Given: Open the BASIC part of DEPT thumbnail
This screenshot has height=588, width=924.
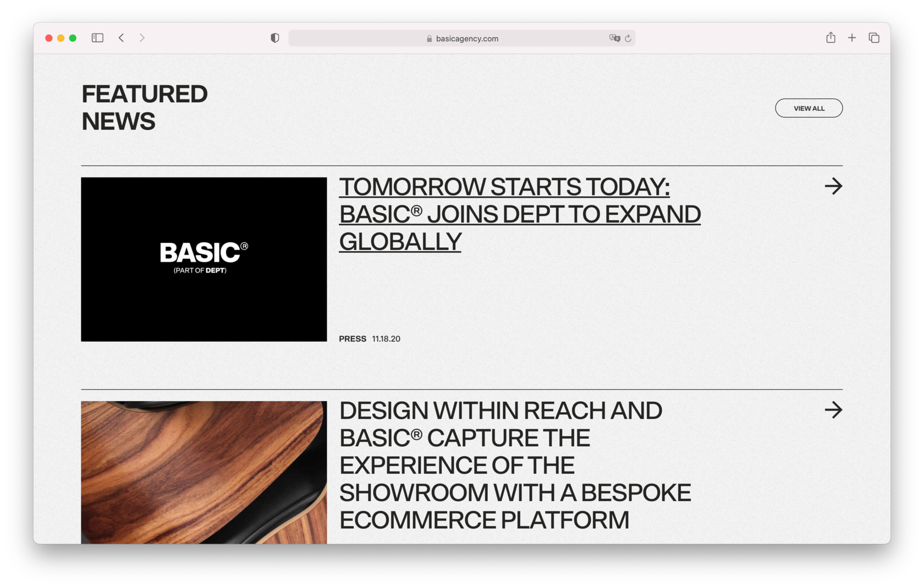Looking at the screenshot, I should (x=204, y=259).
